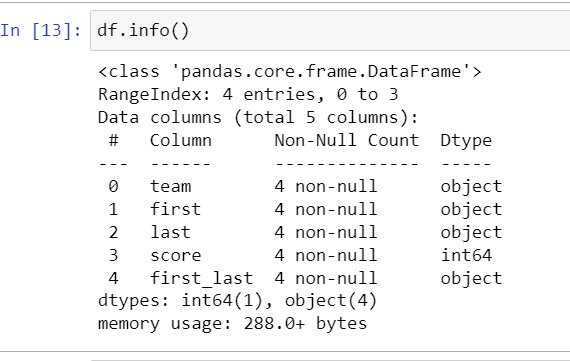
Task: Click the 'last' column name in row 2
Action: coord(170,232)
